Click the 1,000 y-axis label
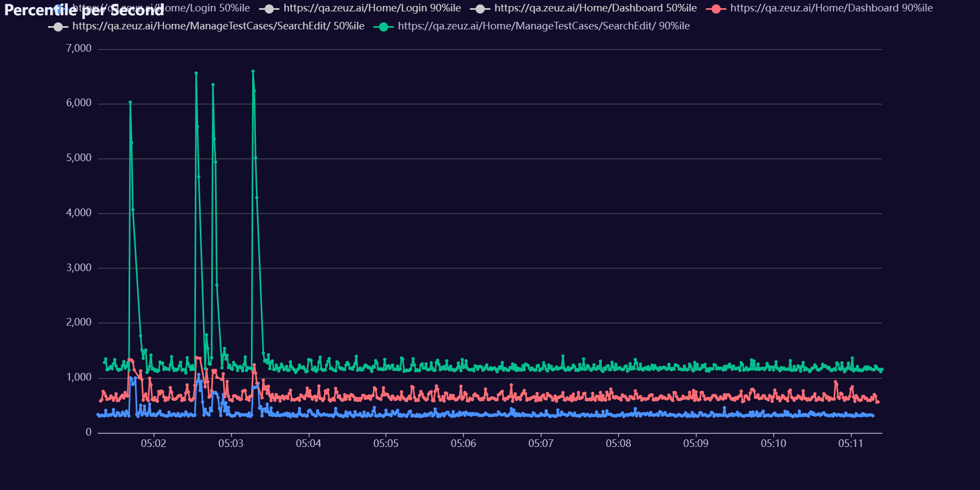 coord(79,377)
